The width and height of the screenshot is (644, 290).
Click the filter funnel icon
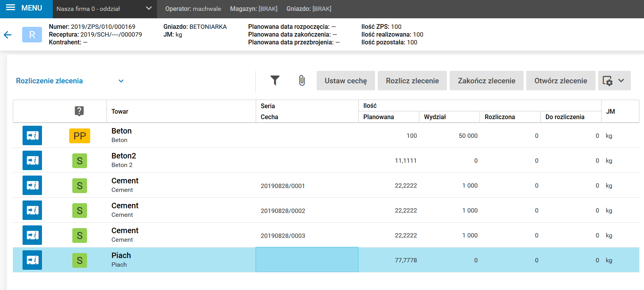pos(275,81)
